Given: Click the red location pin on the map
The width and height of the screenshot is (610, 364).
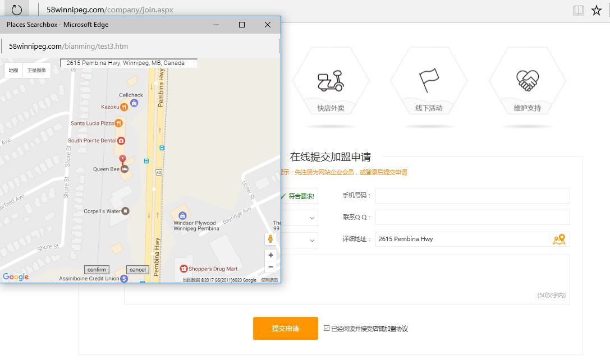Looking at the screenshot, I should click(x=122, y=159).
